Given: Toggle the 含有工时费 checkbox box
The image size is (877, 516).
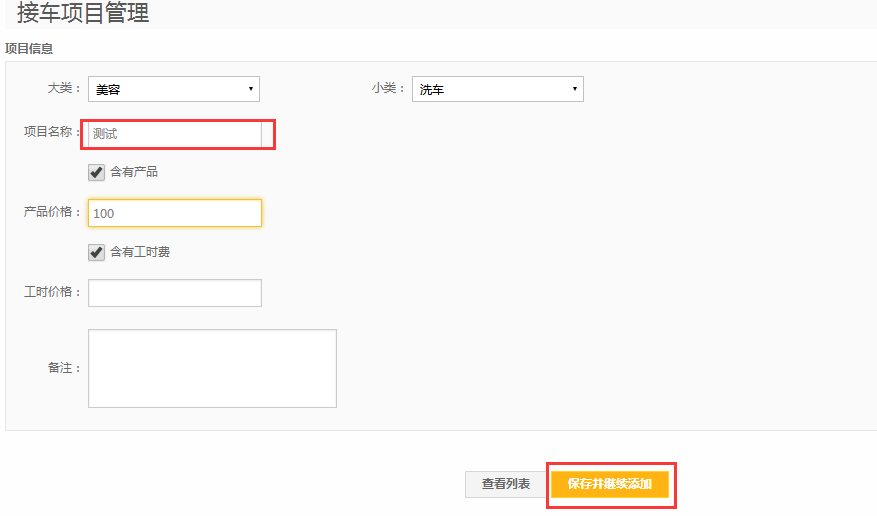Looking at the screenshot, I should [x=97, y=252].
